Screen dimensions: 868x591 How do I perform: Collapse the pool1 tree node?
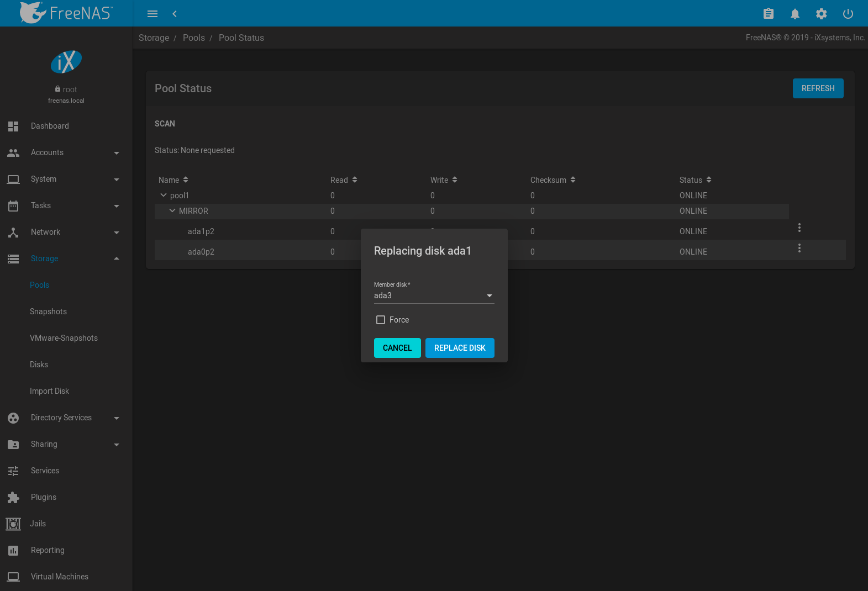pos(164,195)
